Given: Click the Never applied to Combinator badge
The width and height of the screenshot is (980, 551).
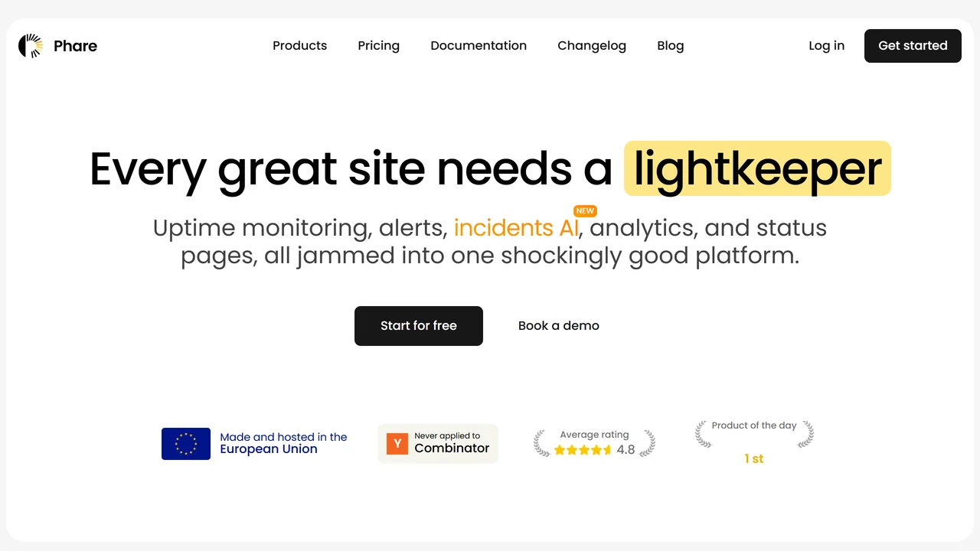Looking at the screenshot, I should click(x=438, y=444).
